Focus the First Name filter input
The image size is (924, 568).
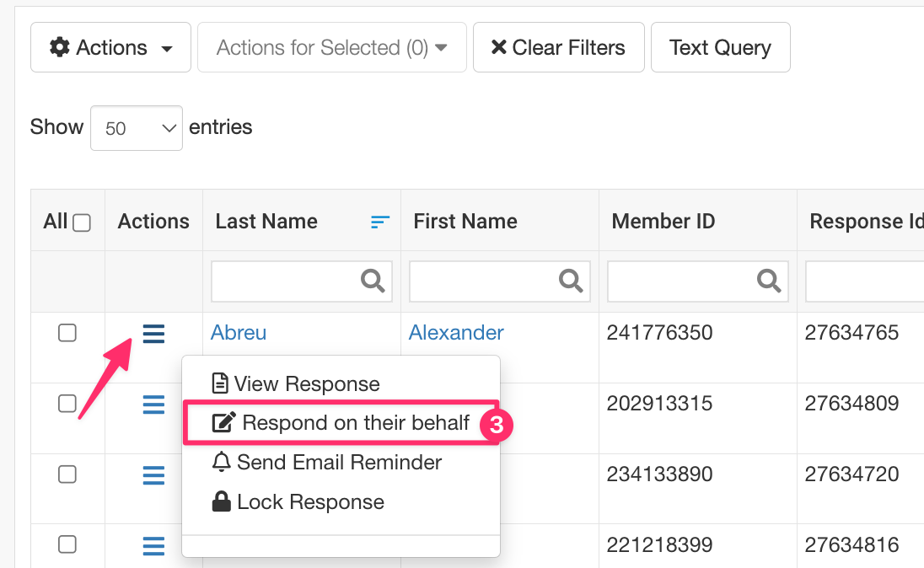pos(500,281)
